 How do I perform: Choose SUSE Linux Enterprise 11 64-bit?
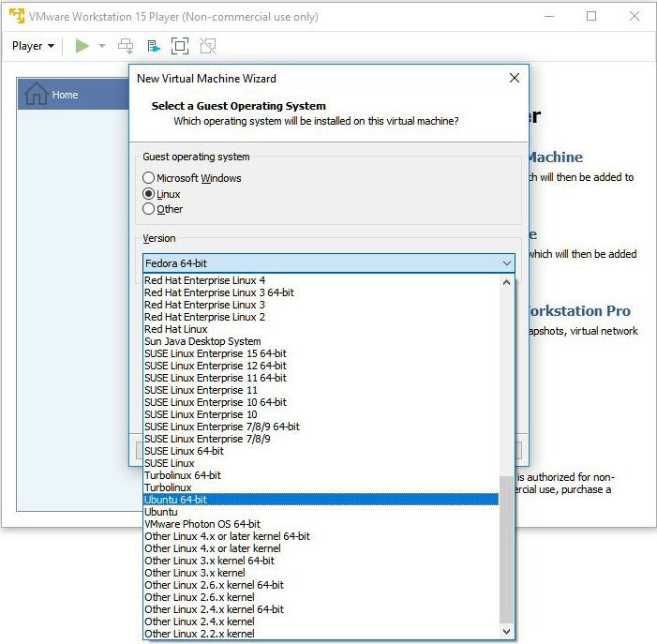point(321,378)
